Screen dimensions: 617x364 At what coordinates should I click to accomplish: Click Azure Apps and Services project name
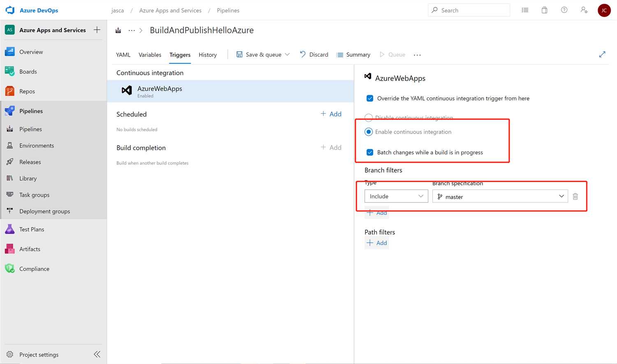[53, 30]
